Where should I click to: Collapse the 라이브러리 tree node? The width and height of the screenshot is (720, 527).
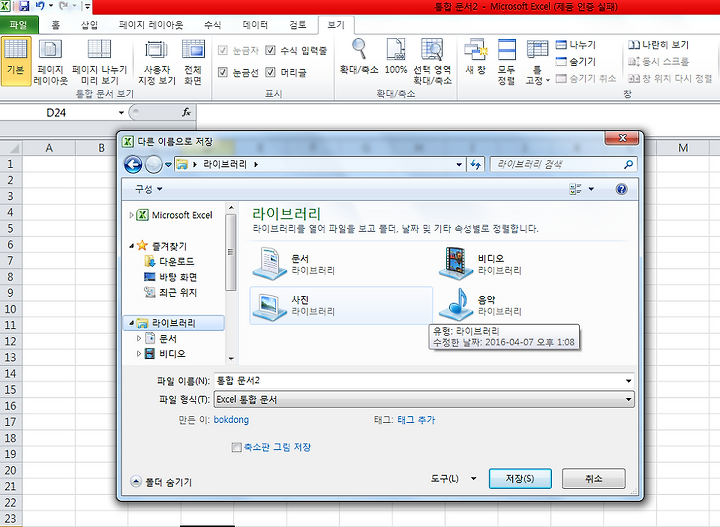pos(132,323)
